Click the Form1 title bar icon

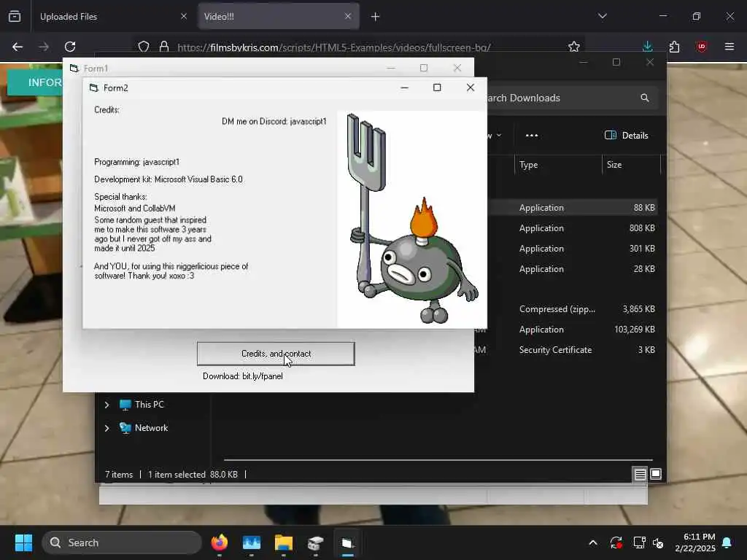pyautogui.click(x=74, y=69)
